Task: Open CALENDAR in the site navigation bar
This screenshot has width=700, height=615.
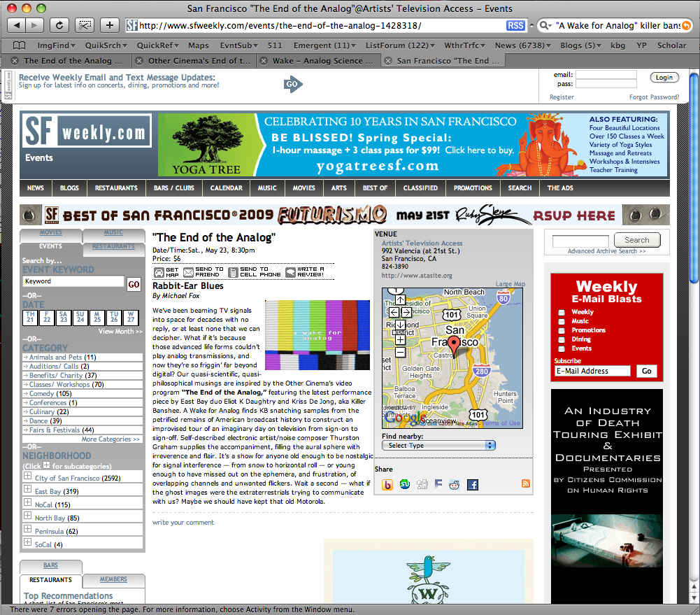Action: point(227,188)
